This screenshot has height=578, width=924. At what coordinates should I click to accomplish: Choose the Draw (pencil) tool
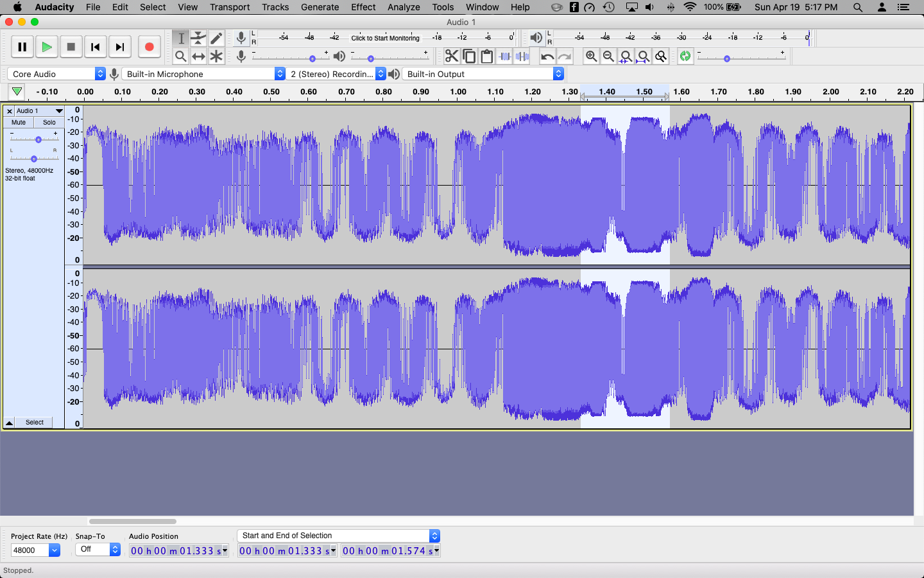[x=216, y=39]
